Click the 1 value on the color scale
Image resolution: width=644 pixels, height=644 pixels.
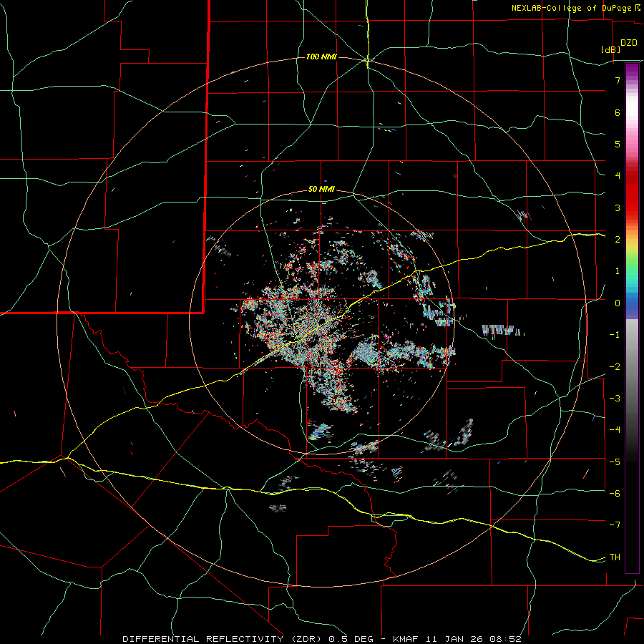[618, 271]
